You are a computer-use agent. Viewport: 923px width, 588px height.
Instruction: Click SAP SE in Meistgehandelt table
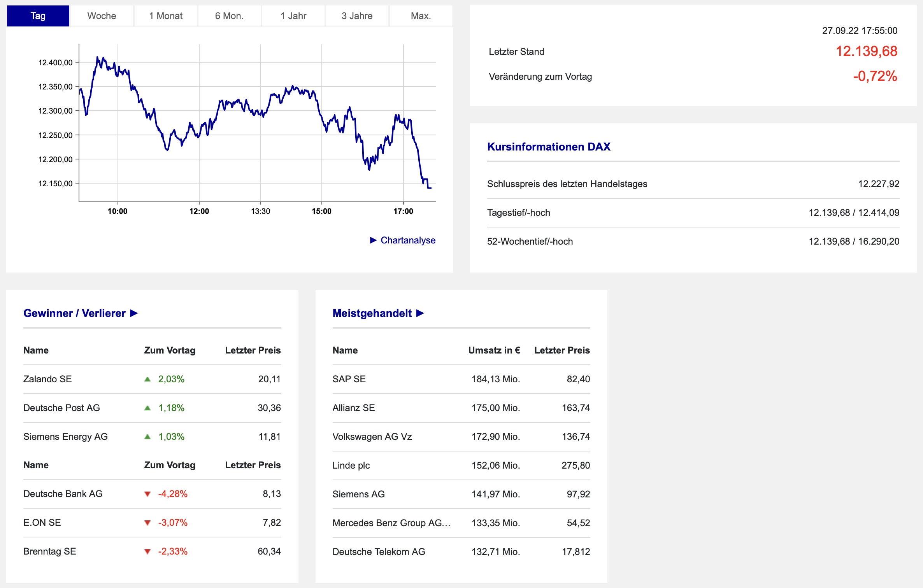click(x=349, y=379)
